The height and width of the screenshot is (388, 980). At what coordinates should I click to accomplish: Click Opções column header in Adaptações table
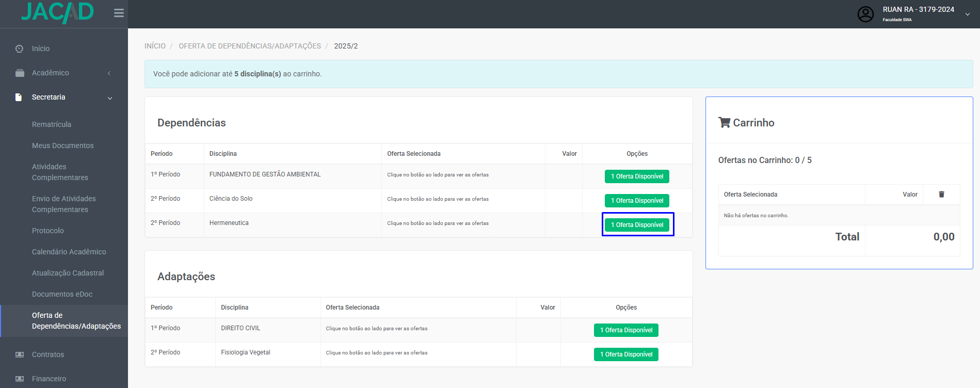tap(626, 308)
